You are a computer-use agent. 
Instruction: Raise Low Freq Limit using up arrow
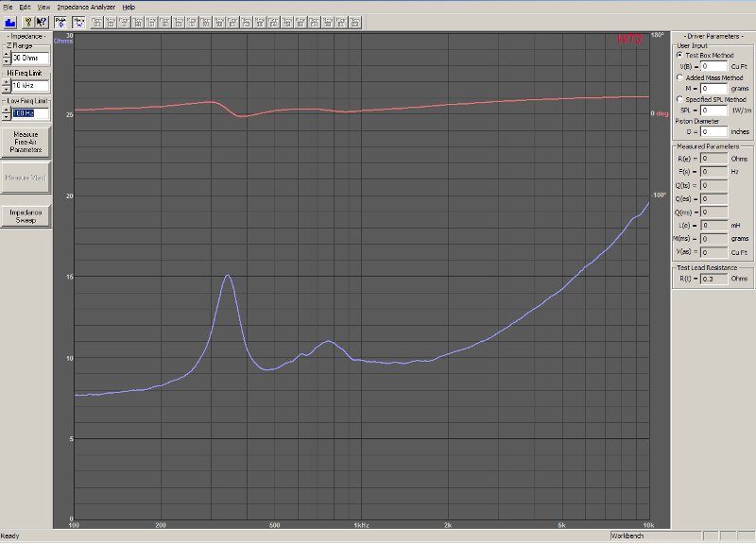coord(7,110)
